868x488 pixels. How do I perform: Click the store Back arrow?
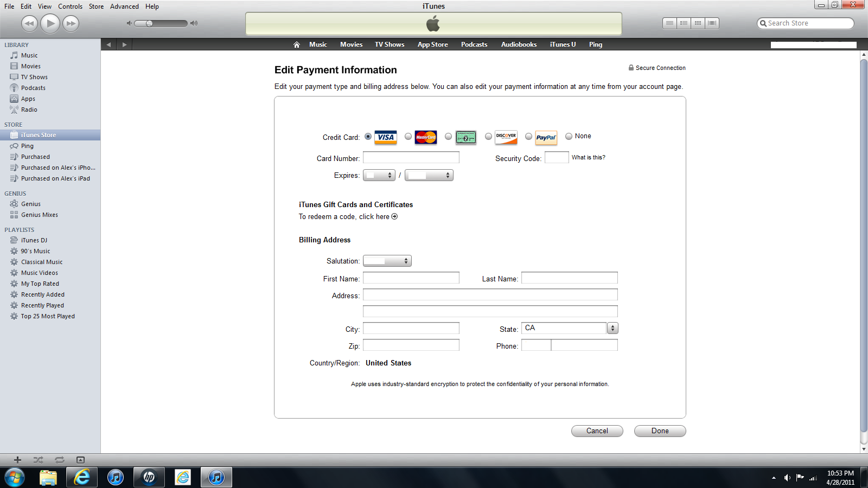[x=108, y=44]
